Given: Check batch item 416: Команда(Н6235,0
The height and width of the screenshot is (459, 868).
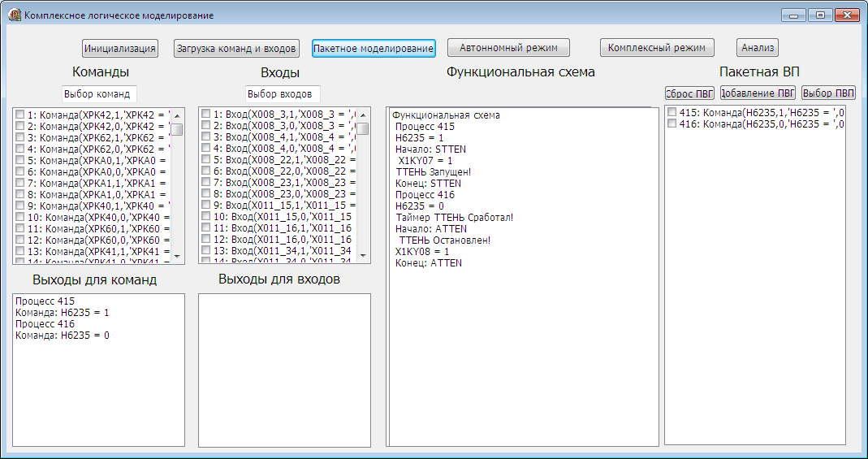Looking at the screenshot, I should click(672, 124).
